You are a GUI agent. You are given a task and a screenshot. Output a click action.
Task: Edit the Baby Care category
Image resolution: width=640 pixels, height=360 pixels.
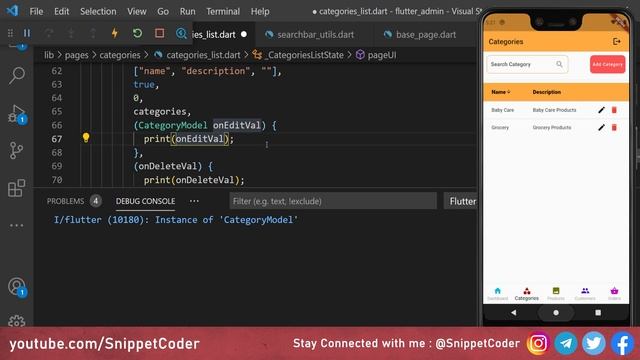point(601,110)
